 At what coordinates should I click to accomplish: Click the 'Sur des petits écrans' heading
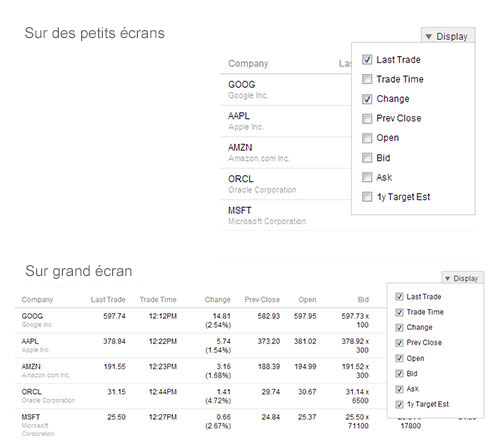(95, 33)
